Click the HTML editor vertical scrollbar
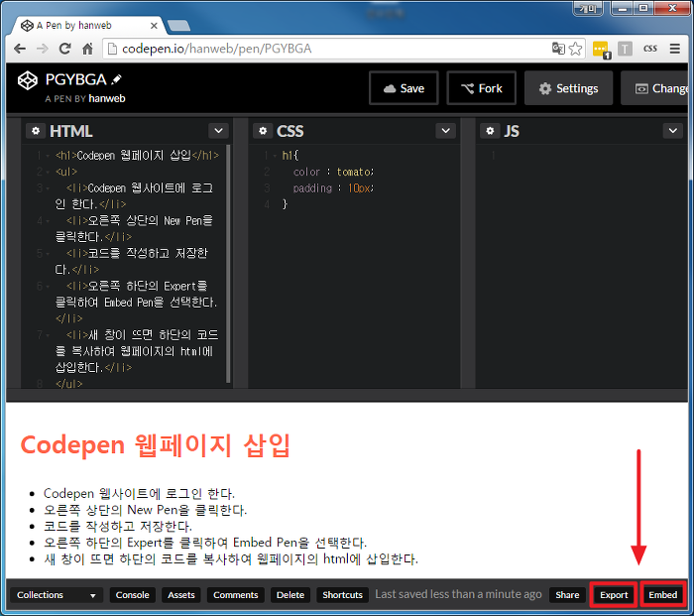 coord(228,264)
